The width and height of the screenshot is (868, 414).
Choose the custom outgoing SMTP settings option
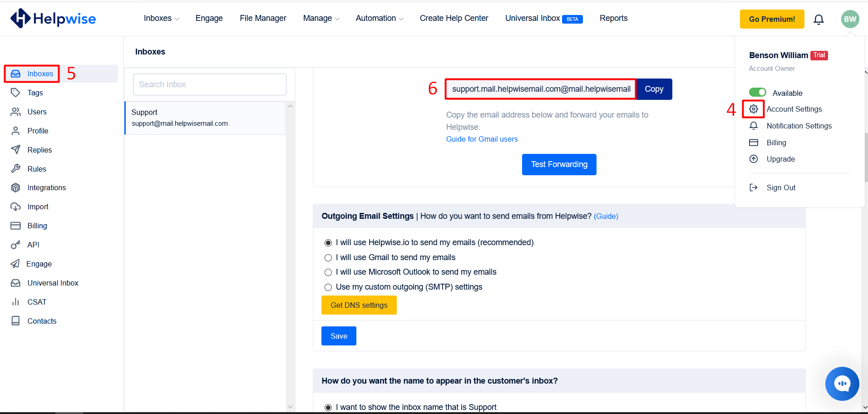coord(328,287)
